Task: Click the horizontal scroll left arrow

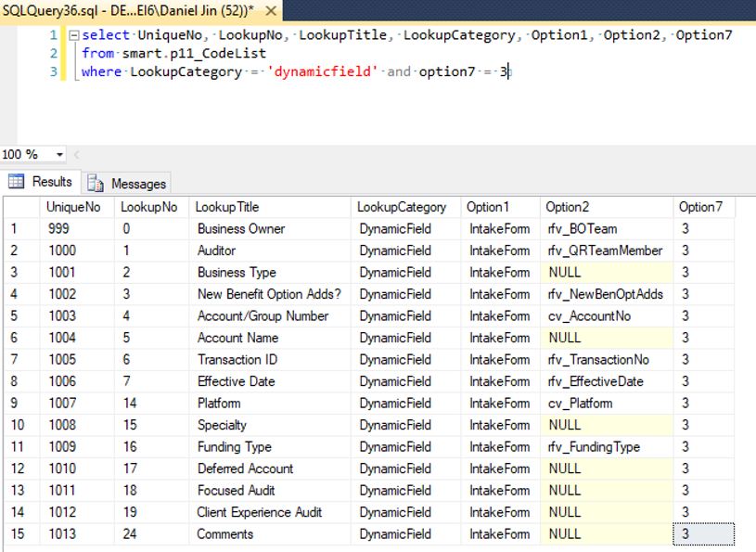Action: (x=76, y=155)
